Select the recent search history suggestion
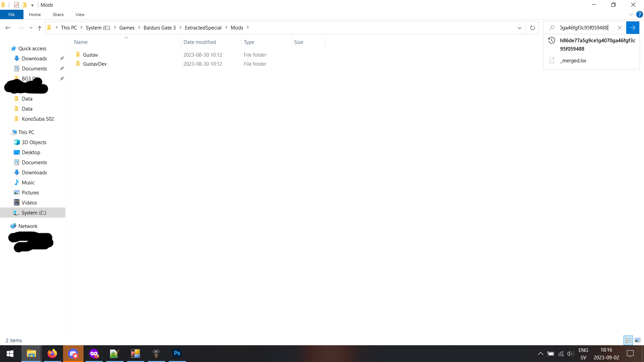Screen dimensions: 644x362 pos(591,45)
